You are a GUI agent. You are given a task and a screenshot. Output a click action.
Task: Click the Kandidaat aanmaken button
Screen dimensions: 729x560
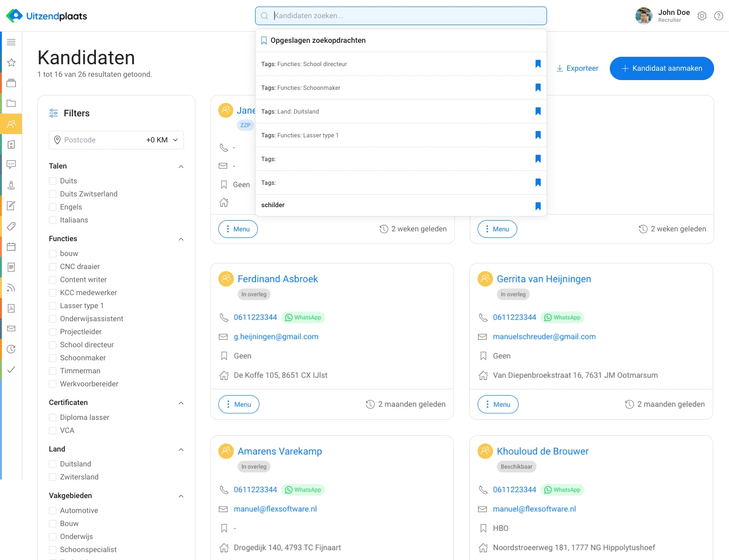(x=661, y=68)
